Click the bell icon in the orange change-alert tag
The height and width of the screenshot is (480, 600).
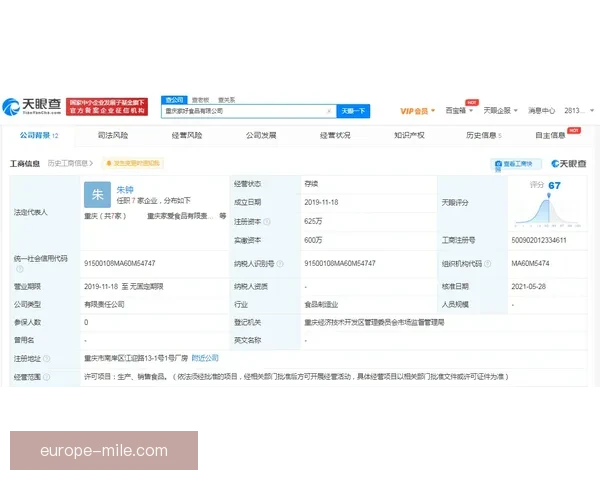coord(109,163)
